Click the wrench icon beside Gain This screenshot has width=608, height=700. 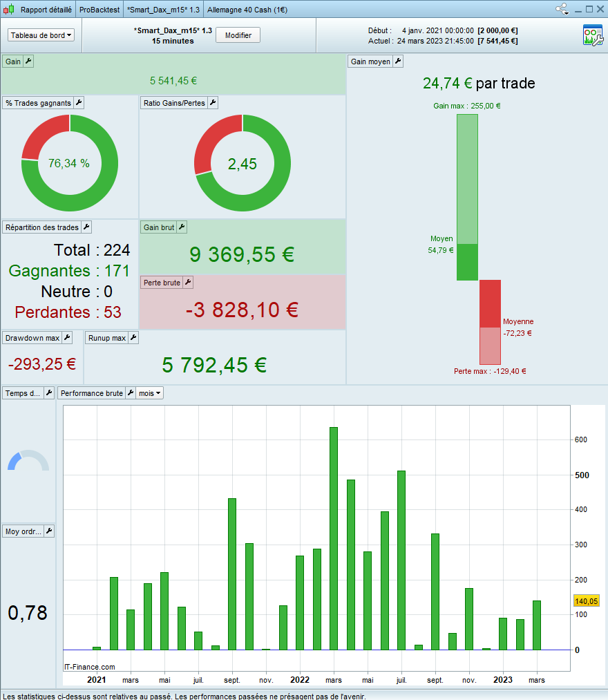[28, 62]
